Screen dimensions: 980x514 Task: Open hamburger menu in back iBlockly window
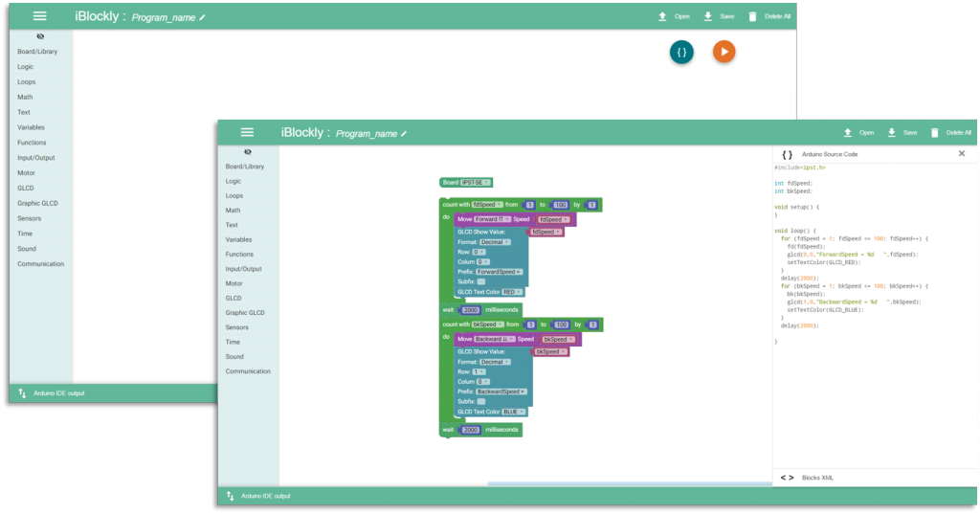pos(39,16)
